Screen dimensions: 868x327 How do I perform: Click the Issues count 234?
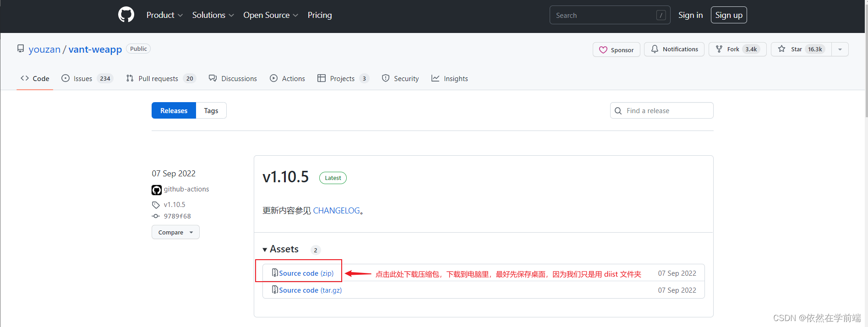tap(105, 79)
